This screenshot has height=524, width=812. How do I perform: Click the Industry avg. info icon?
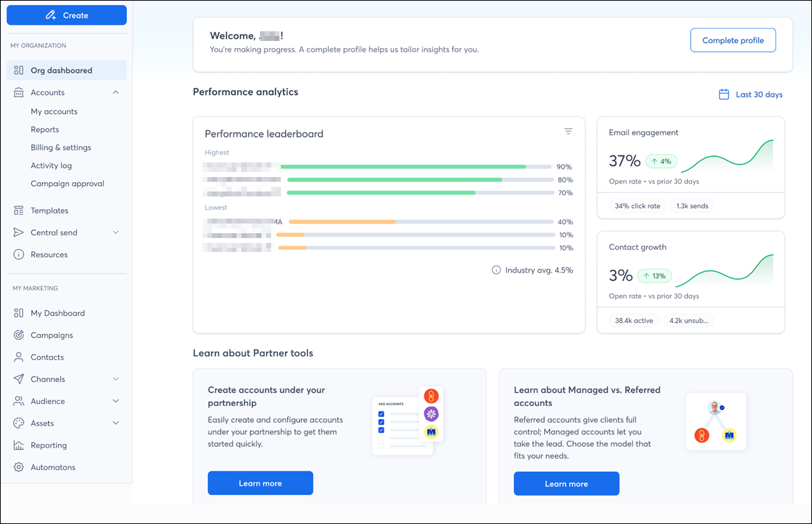(496, 270)
